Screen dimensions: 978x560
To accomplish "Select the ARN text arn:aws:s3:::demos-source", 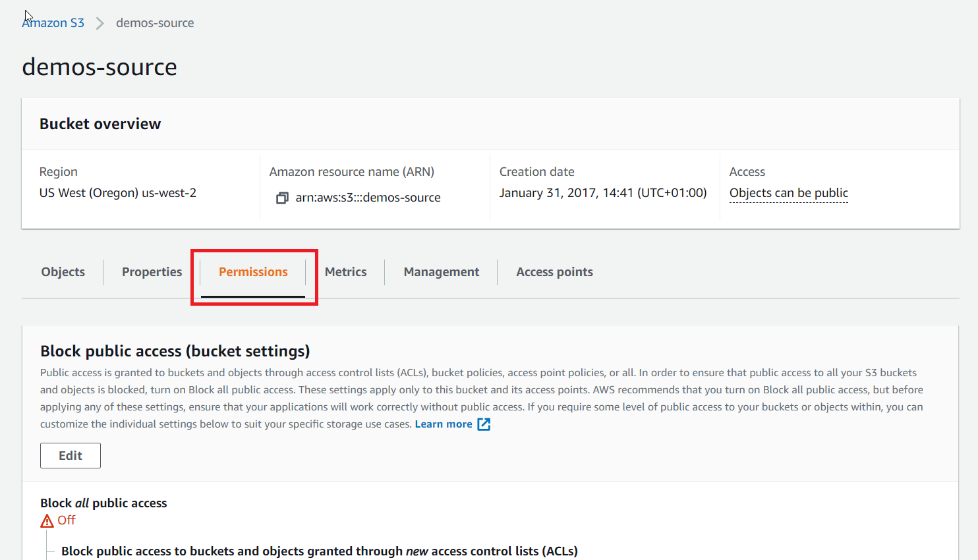I will (x=368, y=198).
